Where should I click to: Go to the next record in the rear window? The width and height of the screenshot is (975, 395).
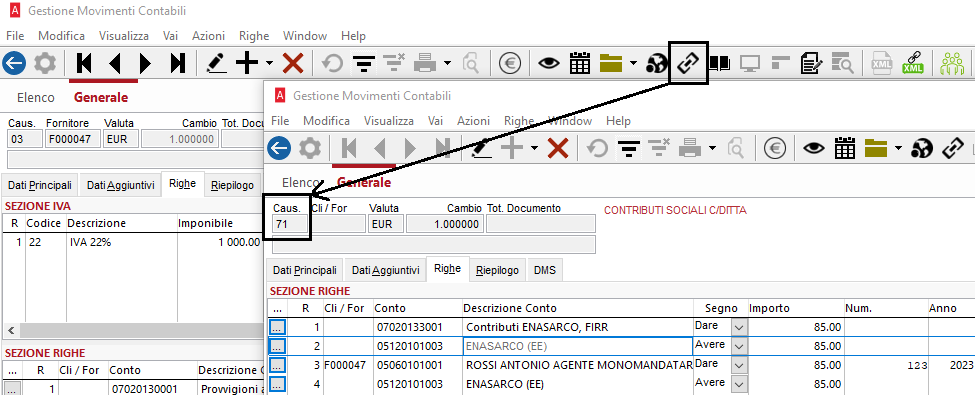coord(146,63)
